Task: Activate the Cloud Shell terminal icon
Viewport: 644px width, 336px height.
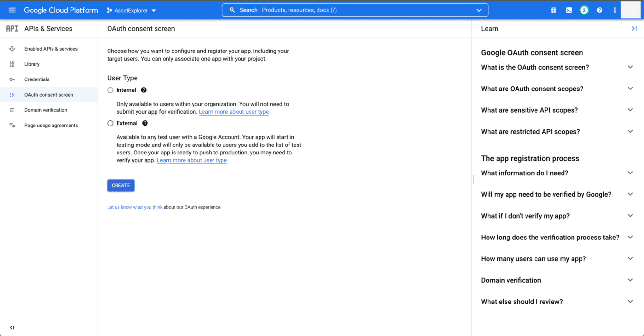Action: click(x=569, y=10)
